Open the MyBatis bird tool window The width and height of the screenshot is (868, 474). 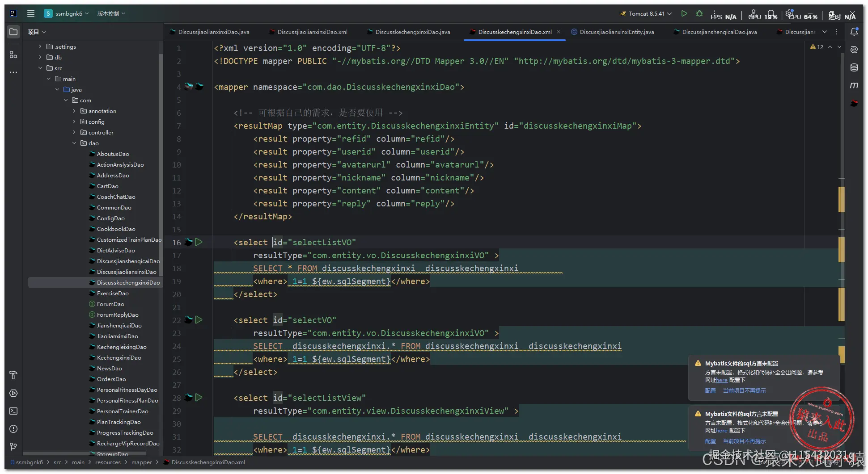pos(854,103)
